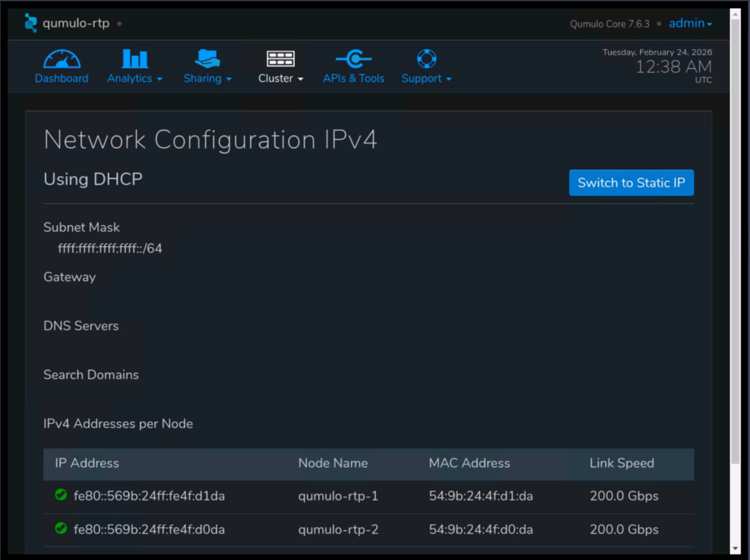This screenshot has width=750, height=560.
Task: Click the Link Speed column header
Action: pos(622,463)
